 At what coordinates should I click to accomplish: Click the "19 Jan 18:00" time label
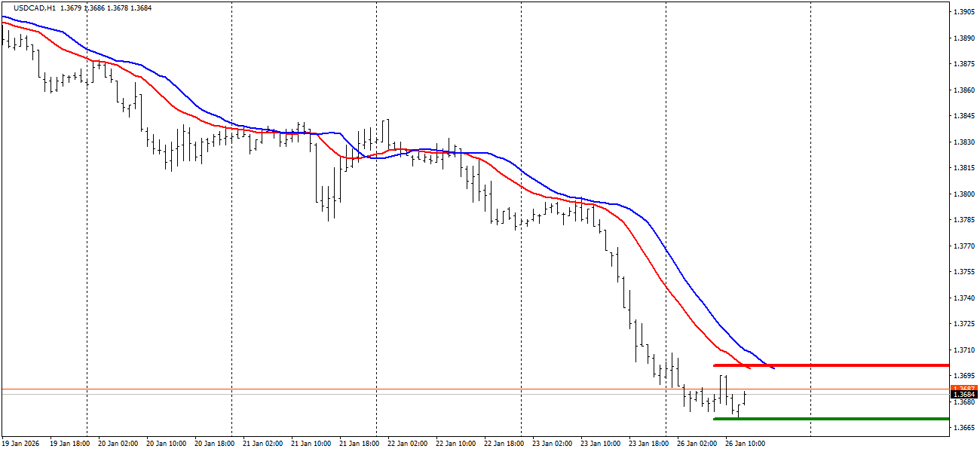click(69, 444)
